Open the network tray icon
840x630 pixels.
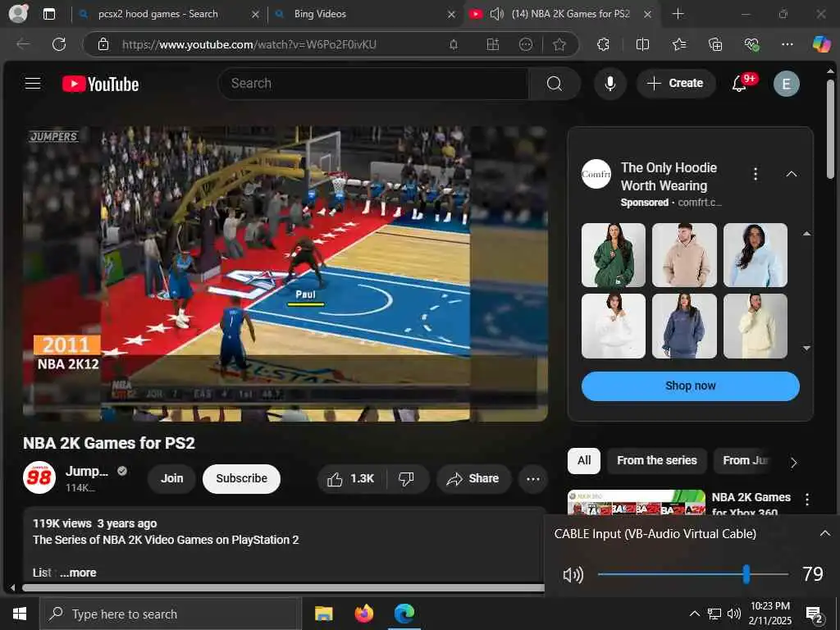pyautogui.click(x=714, y=614)
